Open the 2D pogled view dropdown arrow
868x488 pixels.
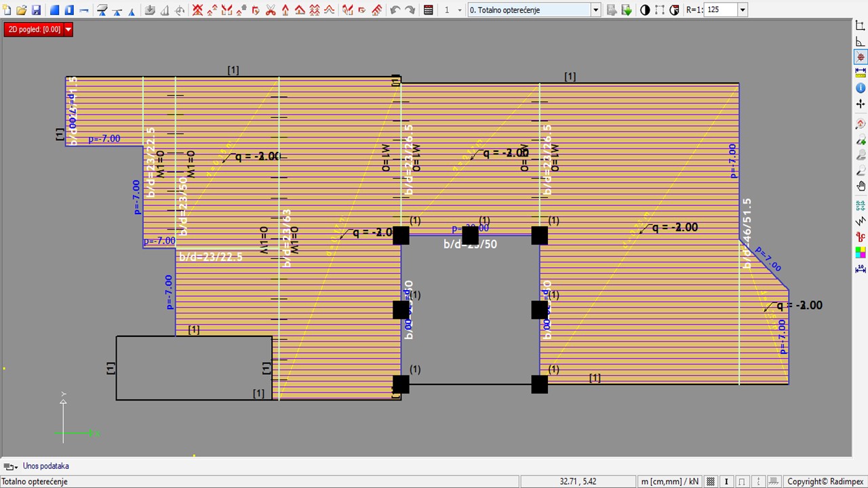tap(68, 30)
